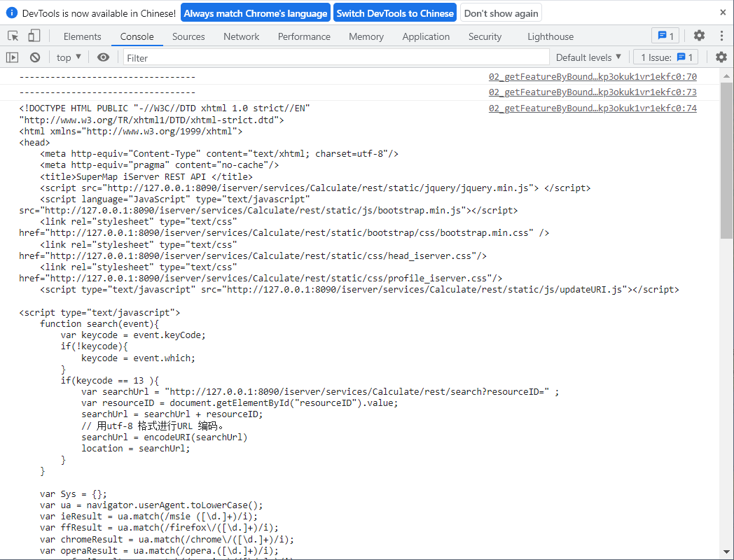The height and width of the screenshot is (560, 734).
Task: Open source link ending in ekfc0:70
Action: tap(593, 77)
